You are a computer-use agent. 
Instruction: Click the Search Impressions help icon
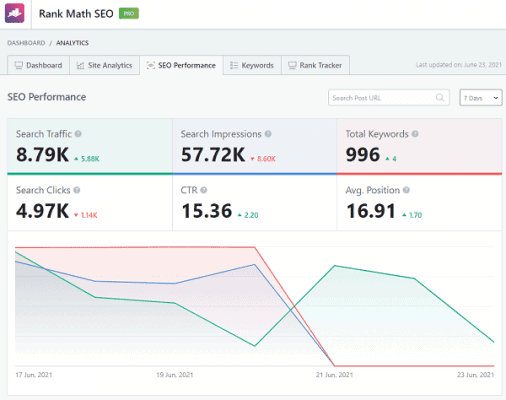point(268,134)
